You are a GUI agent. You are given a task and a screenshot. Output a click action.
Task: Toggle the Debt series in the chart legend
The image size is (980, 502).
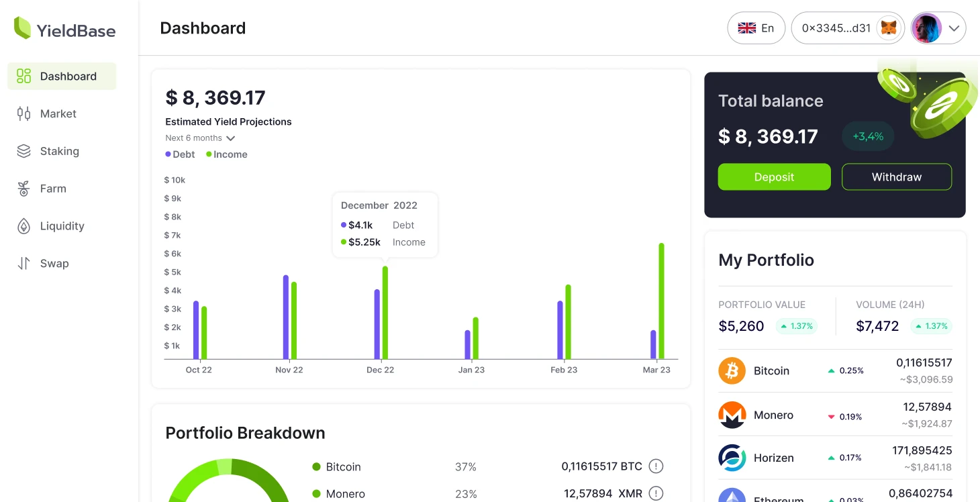coord(179,154)
